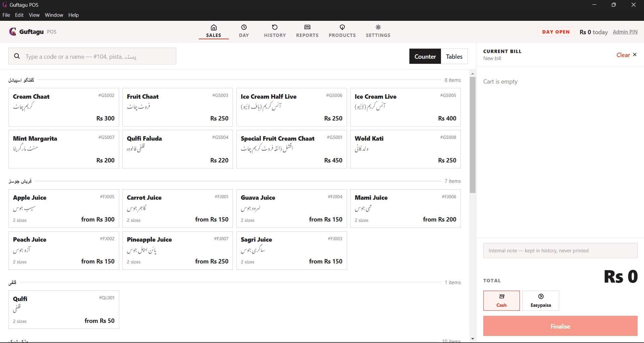The height and width of the screenshot is (343, 644).
Task: Add Mint Margarita to the bill
Action: pyautogui.click(x=64, y=149)
